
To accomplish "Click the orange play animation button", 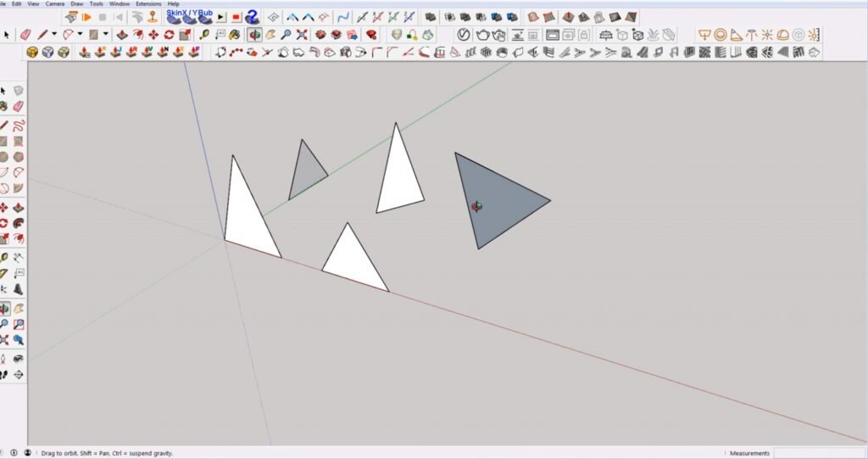I will (x=87, y=17).
